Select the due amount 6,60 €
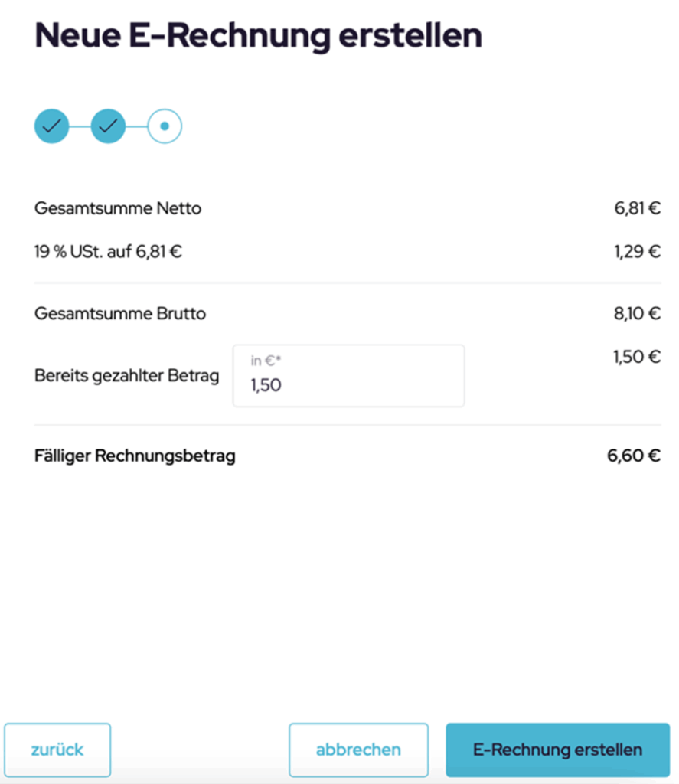The width and height of the screenshot is (679, 784). click(634, 456)
